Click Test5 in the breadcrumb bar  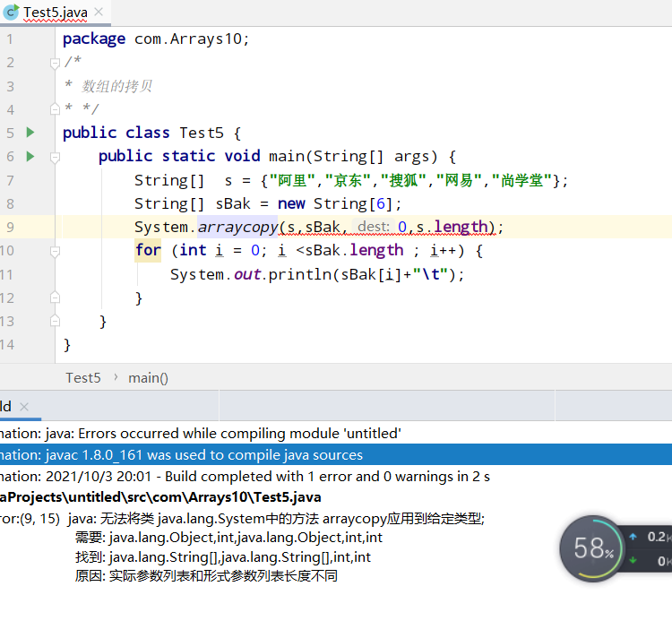83,378
